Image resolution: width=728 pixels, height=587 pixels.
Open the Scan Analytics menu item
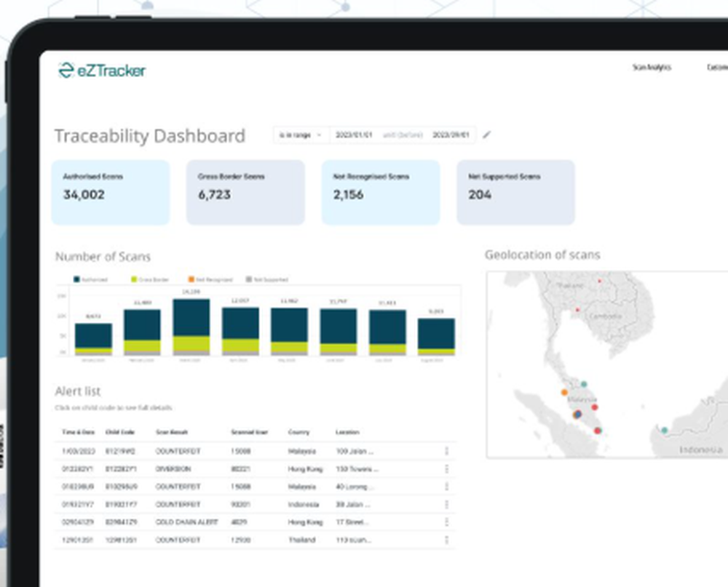click(x=652, y=68)
